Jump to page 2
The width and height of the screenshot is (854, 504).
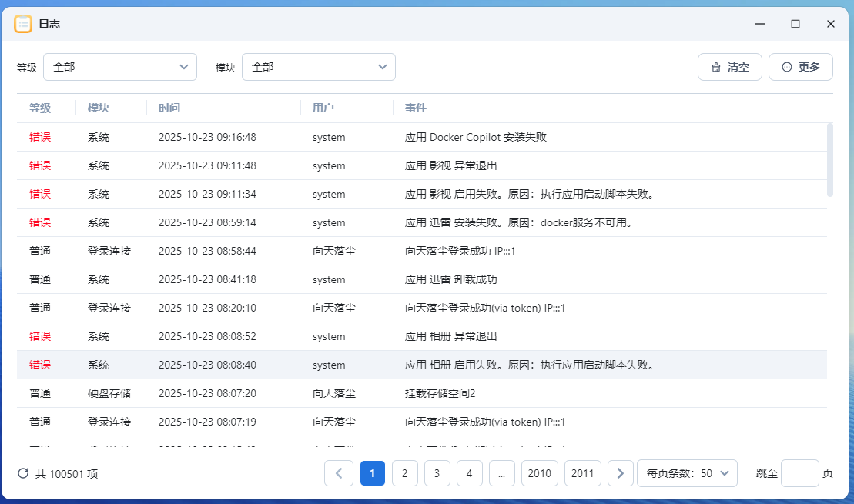point(404,473)
